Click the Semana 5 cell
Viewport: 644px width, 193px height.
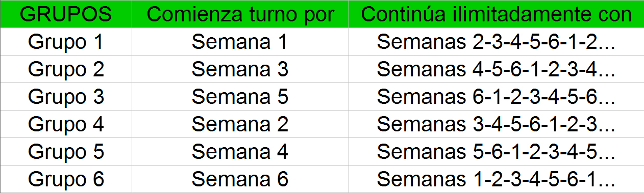240,96
